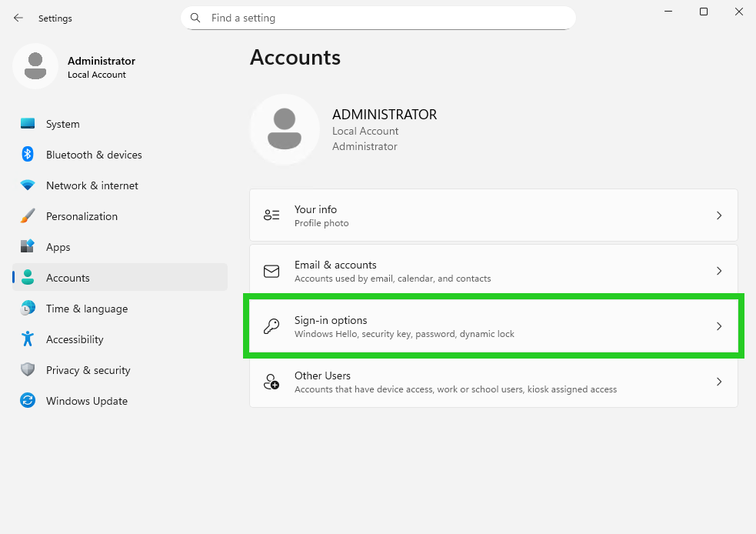Click the Bluetooth & devices icon
756x534 pixels.
(x=25, y=155)
